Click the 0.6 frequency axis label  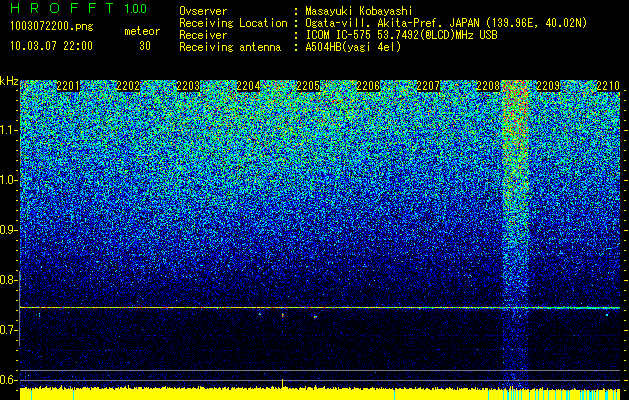pyautogui.click(x=9, y=380)
